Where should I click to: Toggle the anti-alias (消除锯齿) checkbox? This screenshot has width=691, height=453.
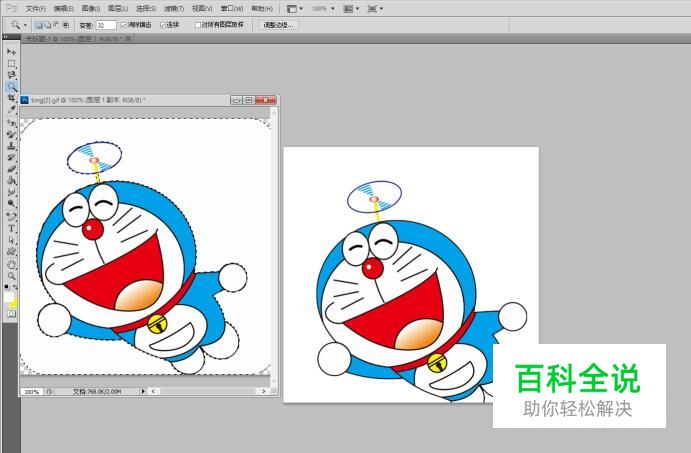[124, 25]
